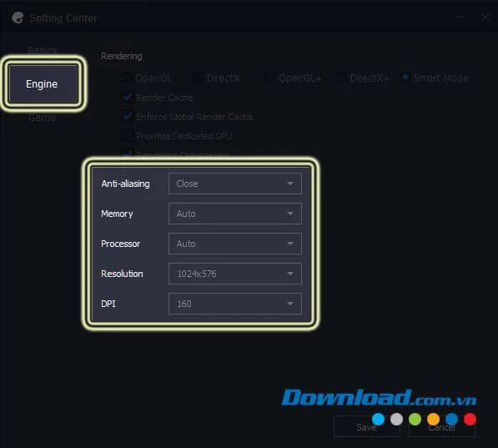Click the Save button
Screen dimensions: 498x448
(367, 426)
